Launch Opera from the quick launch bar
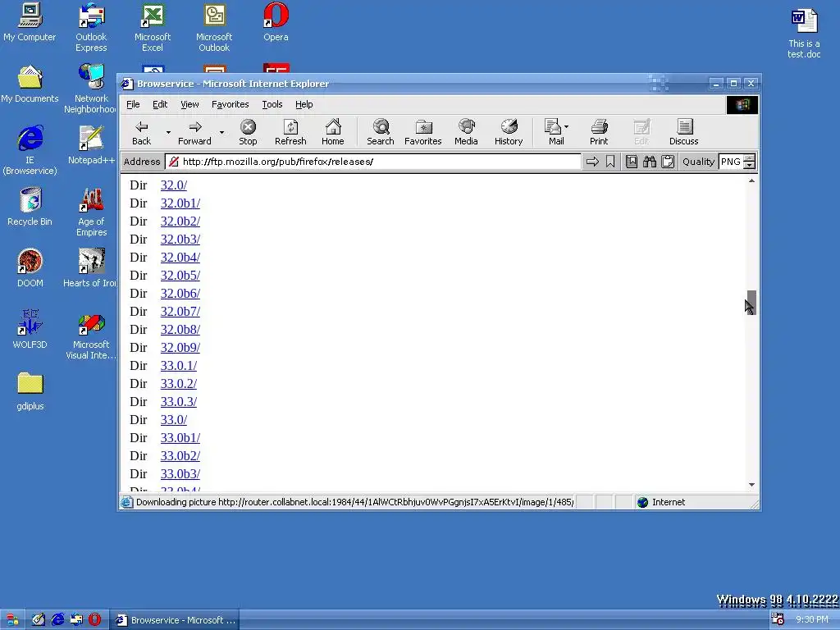 95,620
